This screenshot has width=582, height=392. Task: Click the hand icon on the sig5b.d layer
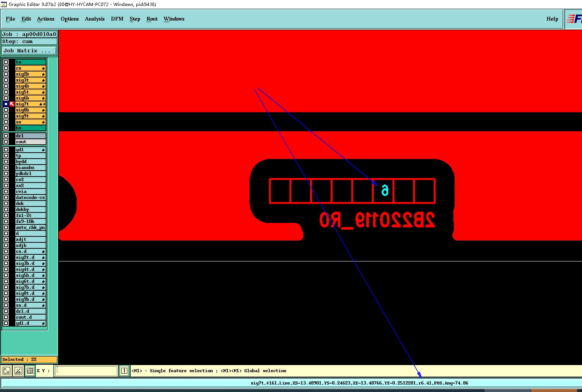[43, 275]
